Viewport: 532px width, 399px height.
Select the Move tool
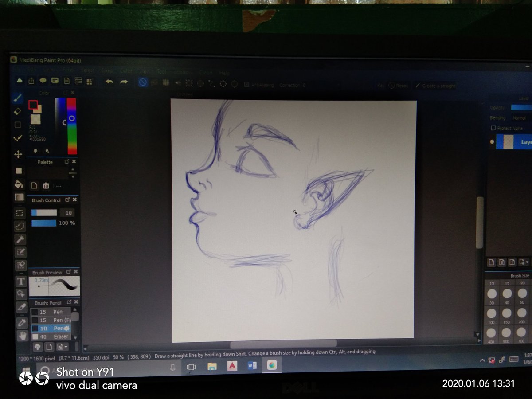coord(18,154)
